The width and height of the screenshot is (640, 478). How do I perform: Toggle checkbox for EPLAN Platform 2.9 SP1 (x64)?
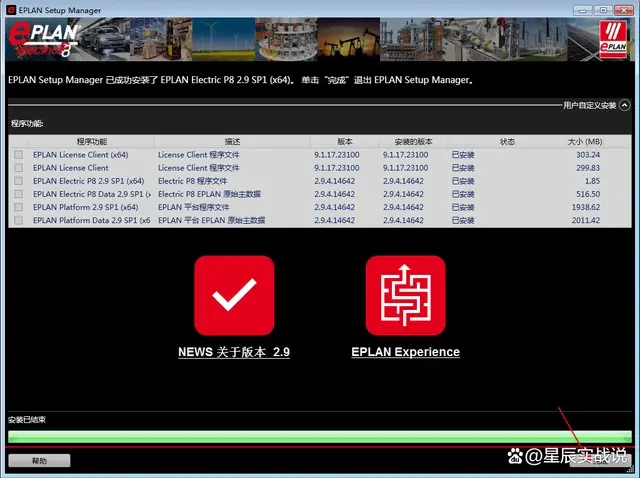18,207
